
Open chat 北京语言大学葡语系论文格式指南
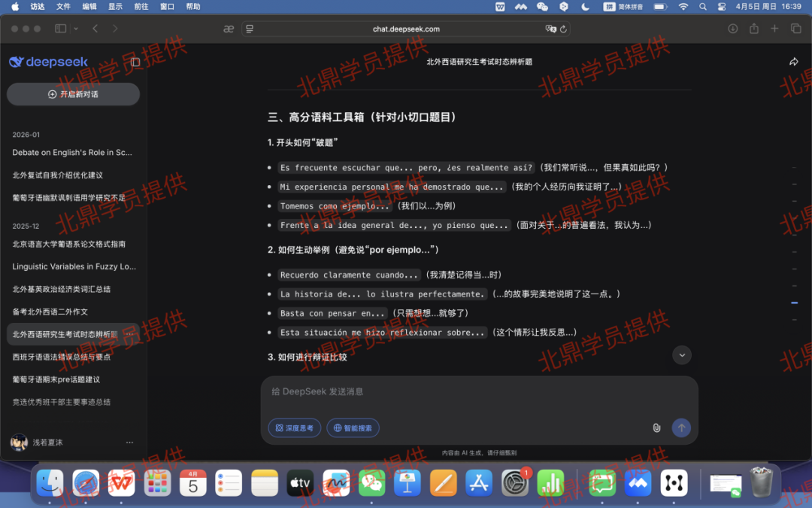(x=73, y=244)
